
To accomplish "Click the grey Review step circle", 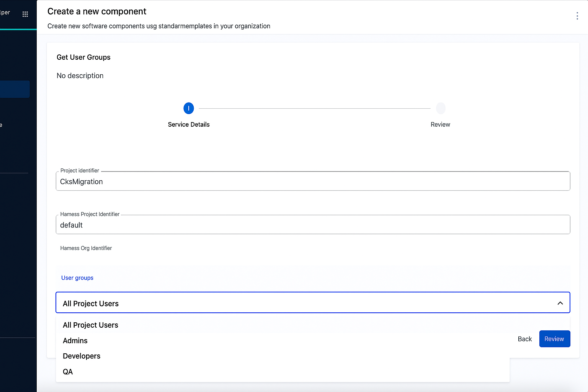I will point(441,108).
